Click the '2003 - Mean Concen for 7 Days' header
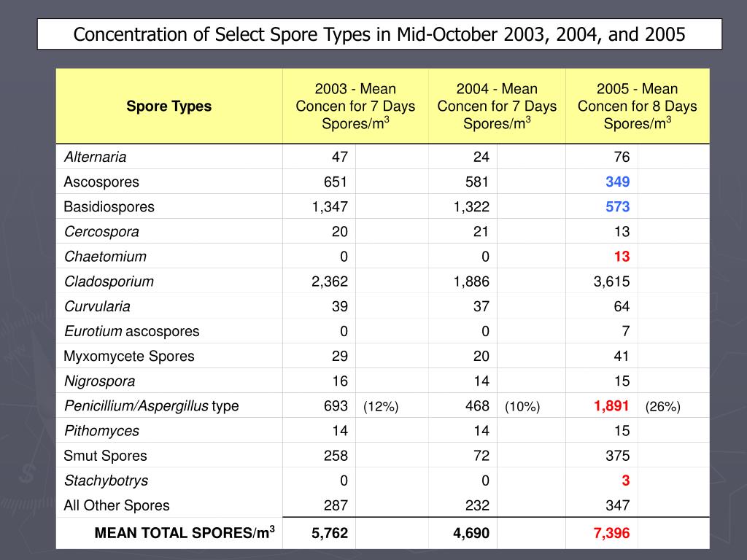The height and width of the screenshot is (560, 747). tap(355, 106)
